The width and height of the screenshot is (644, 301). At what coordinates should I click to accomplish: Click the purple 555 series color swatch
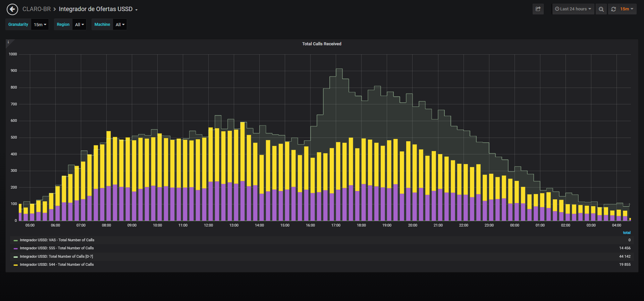[x=16, y=249]
